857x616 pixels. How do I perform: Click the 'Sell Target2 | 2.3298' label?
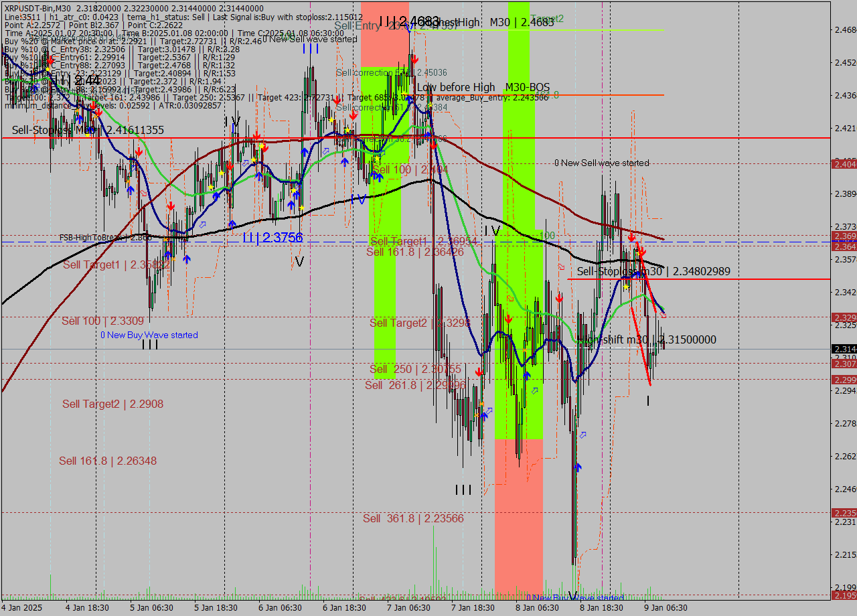pyautogui.click(x=420, y=323)
